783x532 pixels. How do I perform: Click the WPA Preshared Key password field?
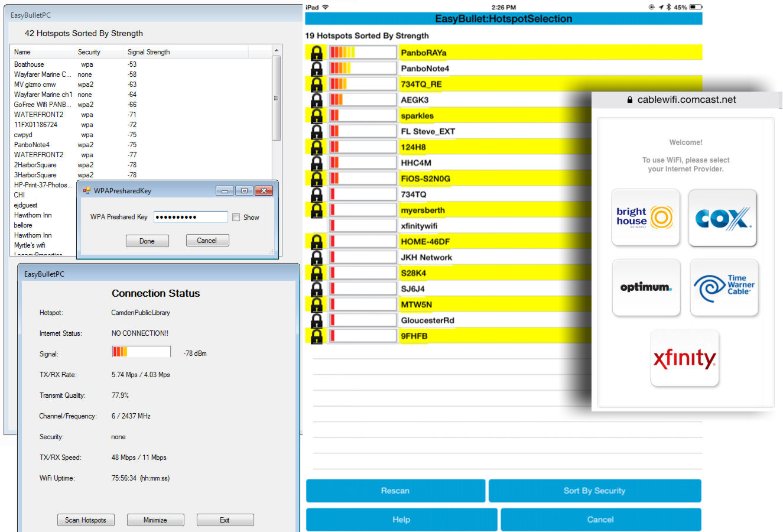pyautogui.click(x=191, y=217)
